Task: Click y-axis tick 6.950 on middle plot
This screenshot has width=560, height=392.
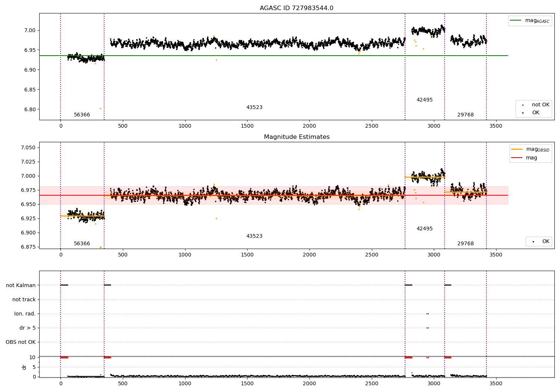Action: click(x=28, y=205)
